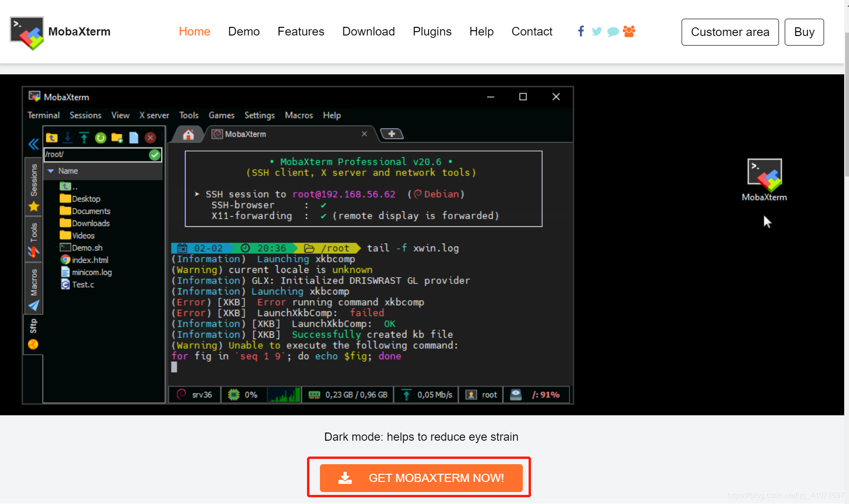Toggle the Name column sort arrow

click(51, 171)
